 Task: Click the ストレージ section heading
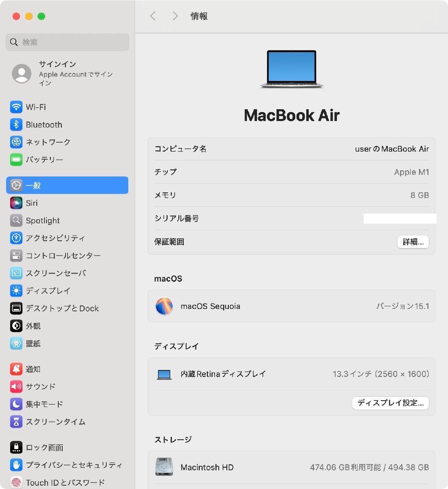coord(173,440)
